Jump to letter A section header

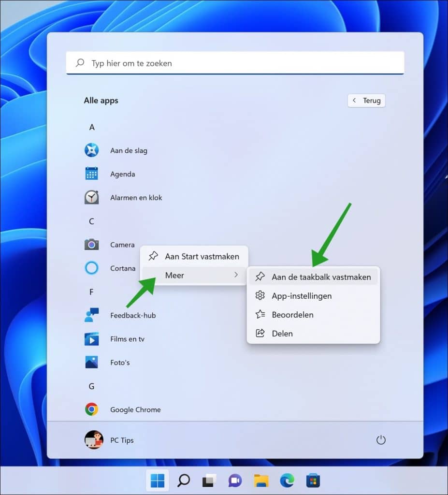pyautogui.click(x=92, y=127)
